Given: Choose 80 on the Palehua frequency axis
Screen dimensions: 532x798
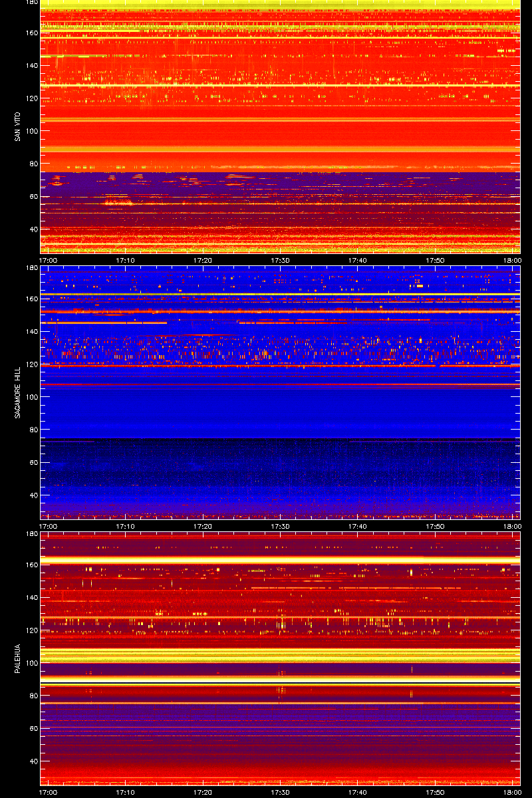Looking at the screenshot, I should 33,696.
